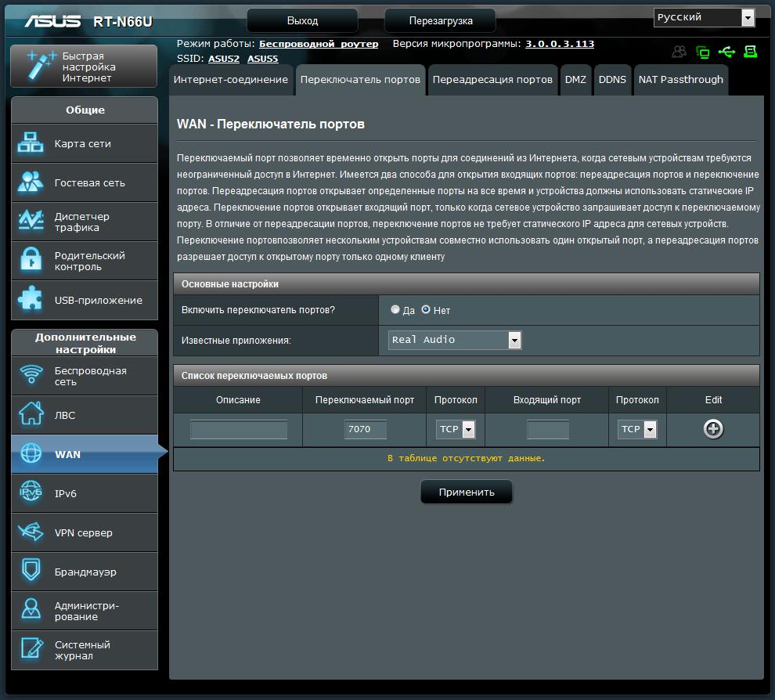Click the Входящий порт input field
This screenshot has height=700, width=775.
(x=548, y=429)
